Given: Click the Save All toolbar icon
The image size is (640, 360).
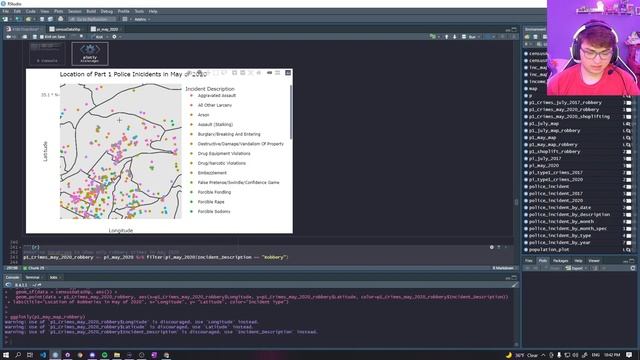Looking at the screenshot, I should pos(50,19).
